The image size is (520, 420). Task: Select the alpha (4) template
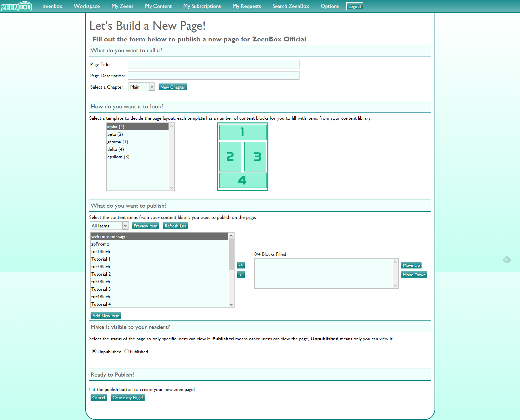click(x=138, y=127)
